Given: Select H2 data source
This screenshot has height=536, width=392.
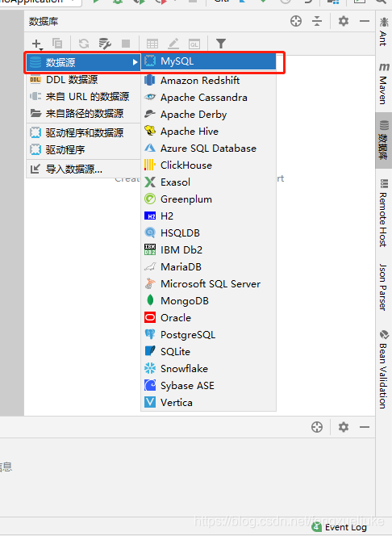Looking at the screenshot, I should 208,216.
